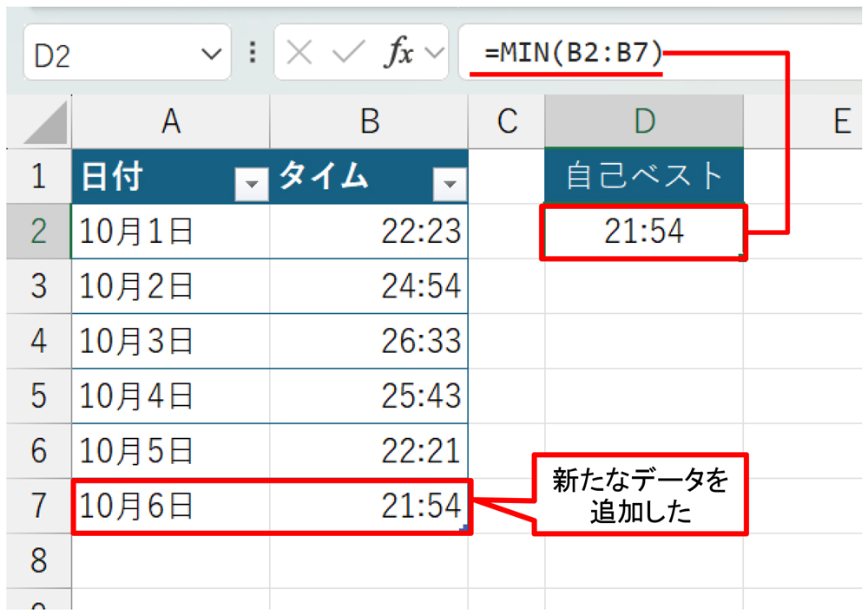Select the cell 10月4日

point(170,396)
